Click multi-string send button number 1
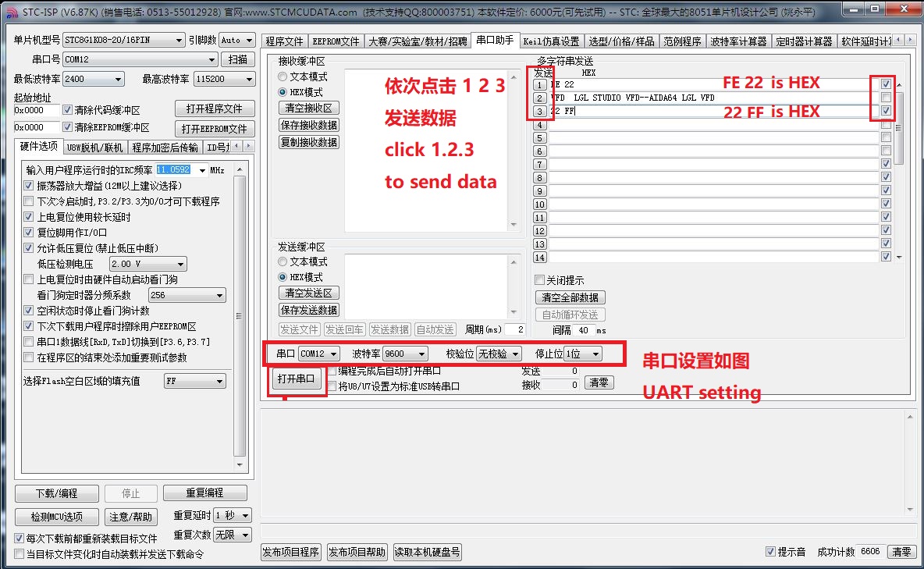Image resolution: width=924 pixels, height=569 pixels. 539,84
